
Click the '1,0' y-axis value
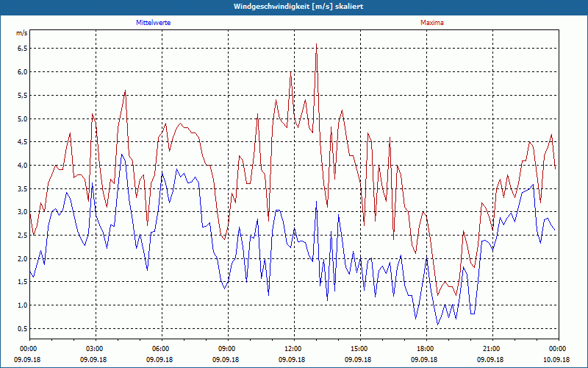pyautogui.click(x=23, y=305)
